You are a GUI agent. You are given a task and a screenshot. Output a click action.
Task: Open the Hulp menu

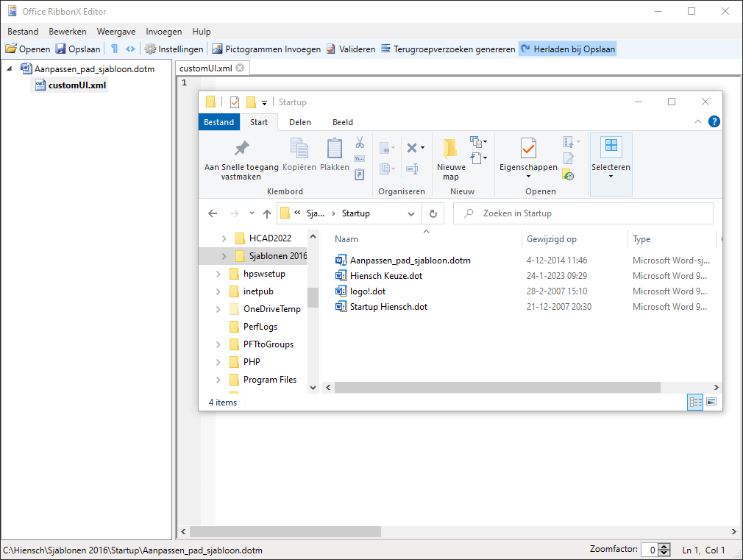[x=202, y=32]
